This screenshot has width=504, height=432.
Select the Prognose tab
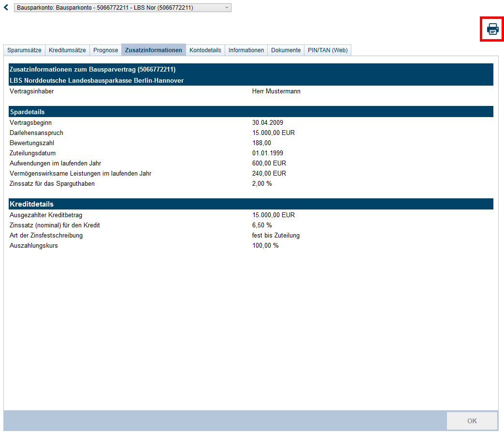(x=105, y=50)
